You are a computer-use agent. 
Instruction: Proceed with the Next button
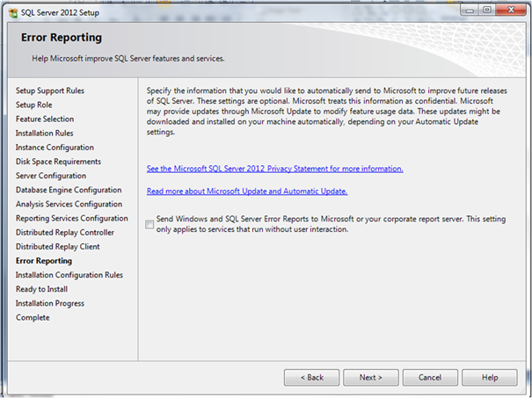371,377
